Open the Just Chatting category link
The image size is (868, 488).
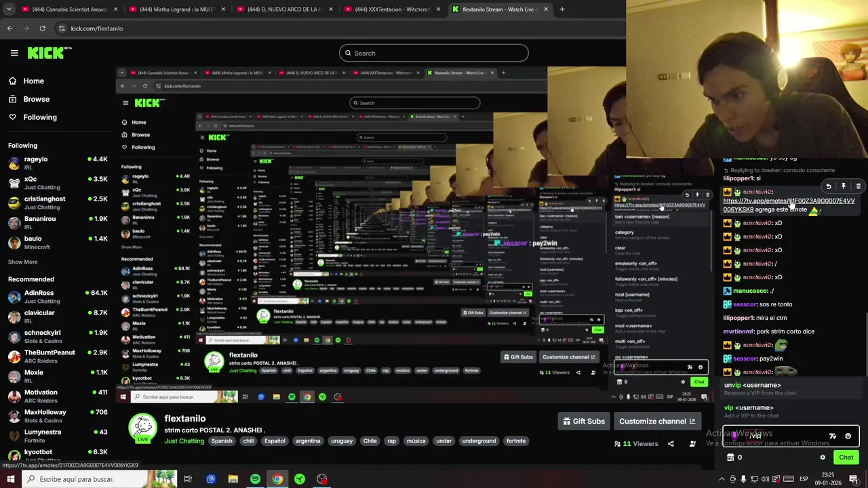click(184, 441)
